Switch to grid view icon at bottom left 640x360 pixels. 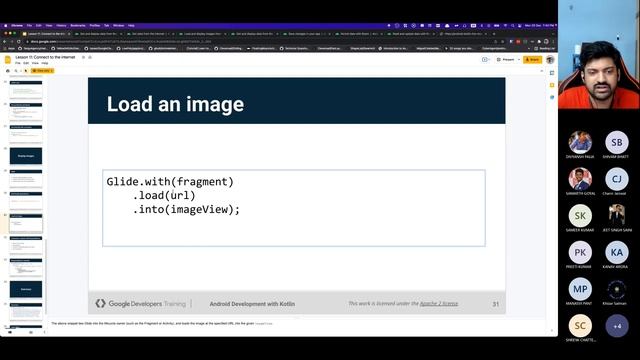(31, 332)
